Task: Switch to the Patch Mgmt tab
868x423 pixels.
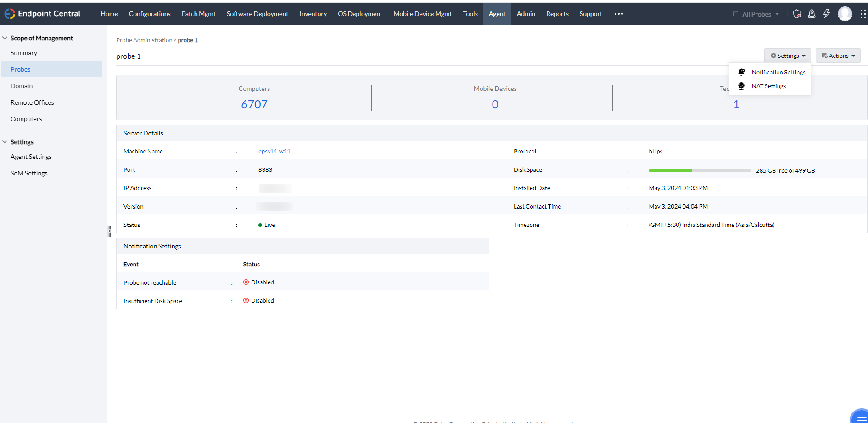Action: point(199,14)
